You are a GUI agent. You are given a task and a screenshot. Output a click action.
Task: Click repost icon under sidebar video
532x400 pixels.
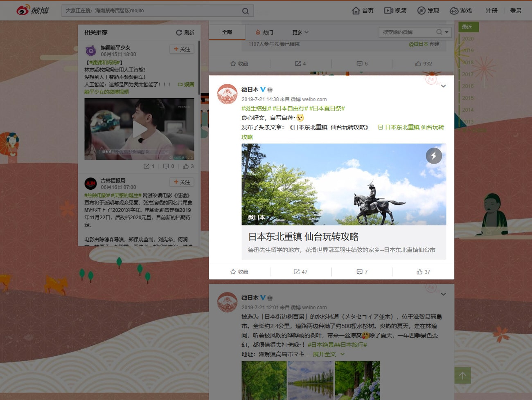(149, 166)
